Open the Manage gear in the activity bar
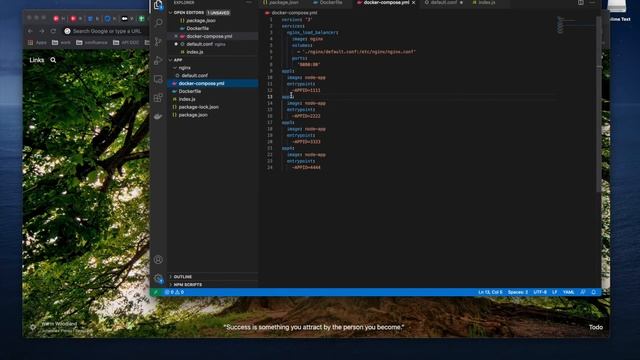 point(158,278)
